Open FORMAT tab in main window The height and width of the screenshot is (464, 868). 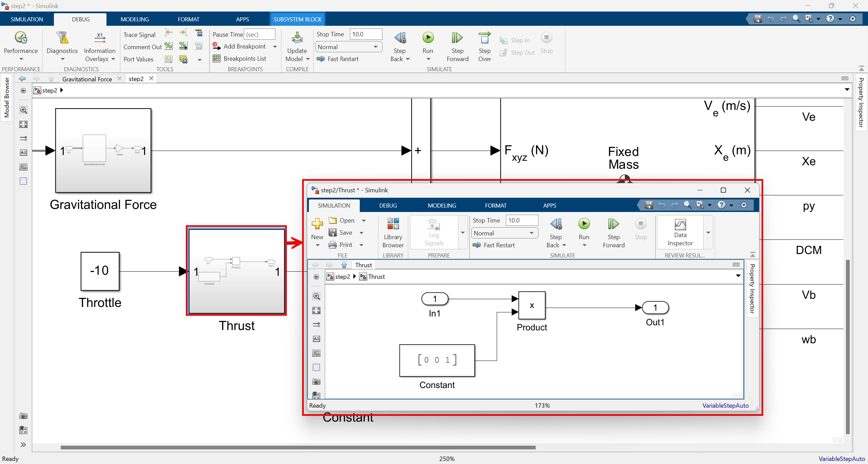point(189,19)
